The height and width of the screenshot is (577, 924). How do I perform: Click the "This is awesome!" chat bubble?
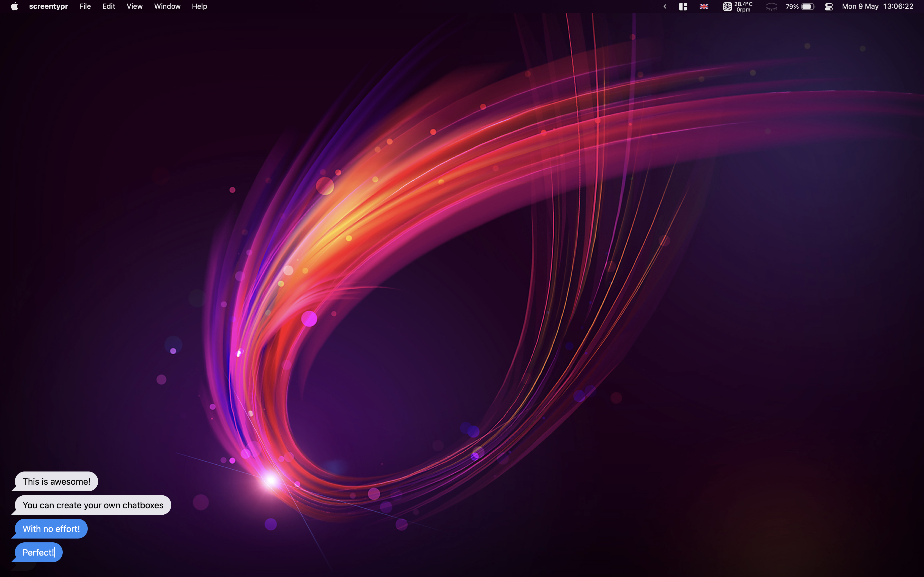pos(56,482)
